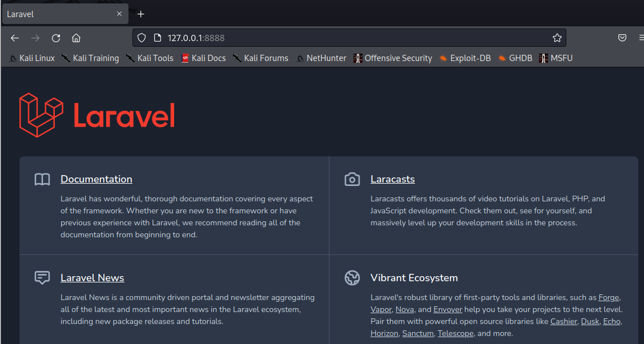The width and height of the screenshot is (644, 344).
Task: Open the Kali Forums bookmark
Action: click(261, 58)
